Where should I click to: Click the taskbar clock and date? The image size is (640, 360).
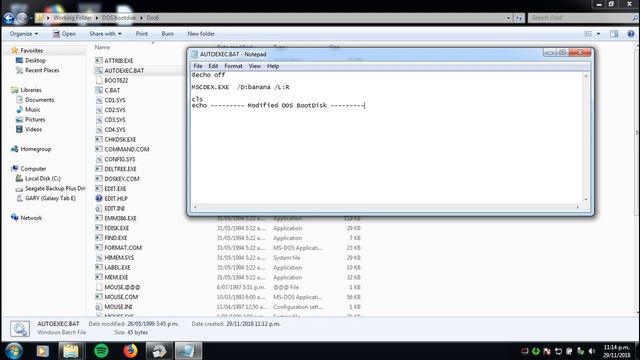tap(617, 351)
